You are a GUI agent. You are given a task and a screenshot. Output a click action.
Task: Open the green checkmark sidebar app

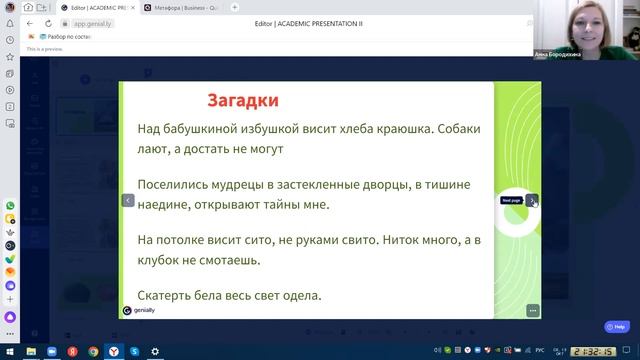[10, 259]
